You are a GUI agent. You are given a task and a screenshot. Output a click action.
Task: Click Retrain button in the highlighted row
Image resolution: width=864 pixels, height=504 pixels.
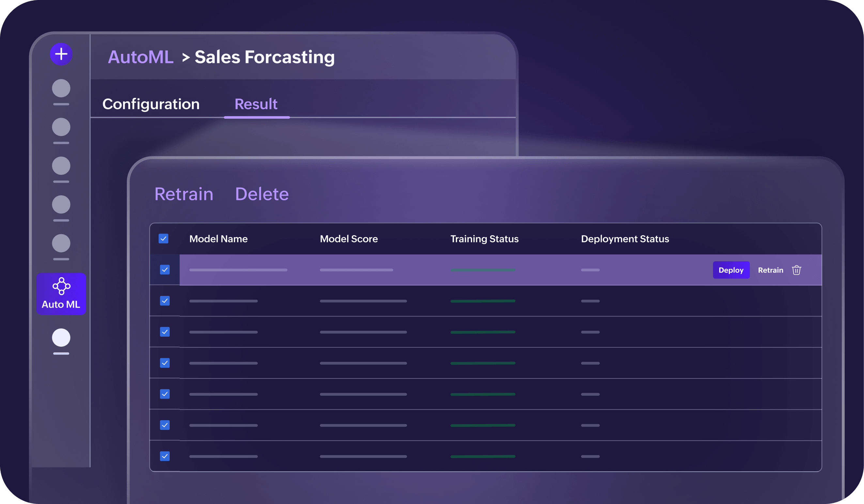coord(771,270)
